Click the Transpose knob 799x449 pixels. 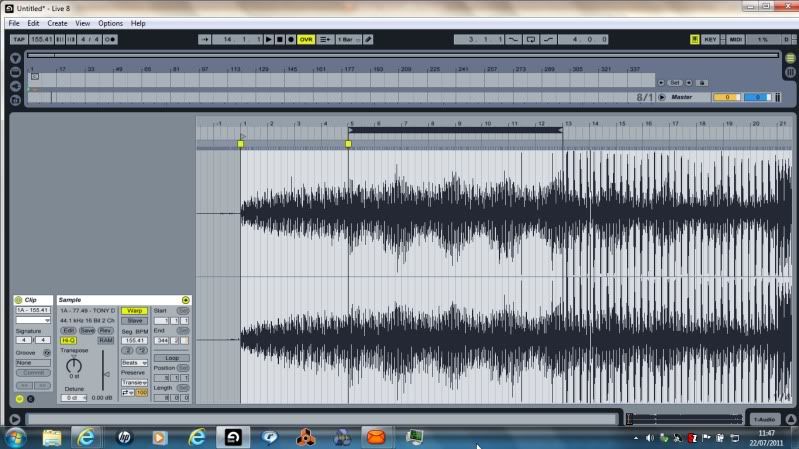click(x=73, y=367)
